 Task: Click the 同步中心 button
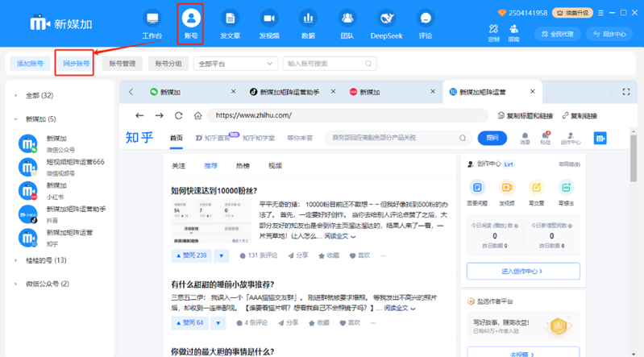point(609,34)
